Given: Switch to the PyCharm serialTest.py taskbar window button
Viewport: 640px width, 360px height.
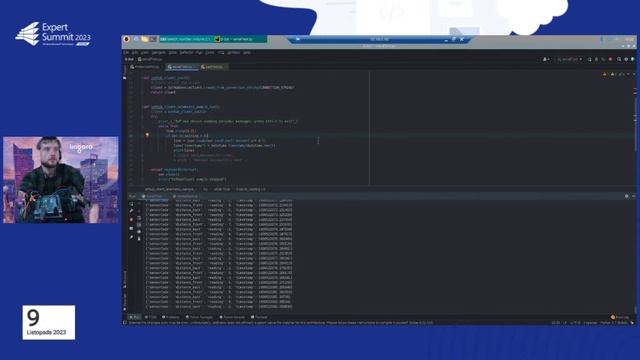Looking at the screenshot, I should pos(240,40).
